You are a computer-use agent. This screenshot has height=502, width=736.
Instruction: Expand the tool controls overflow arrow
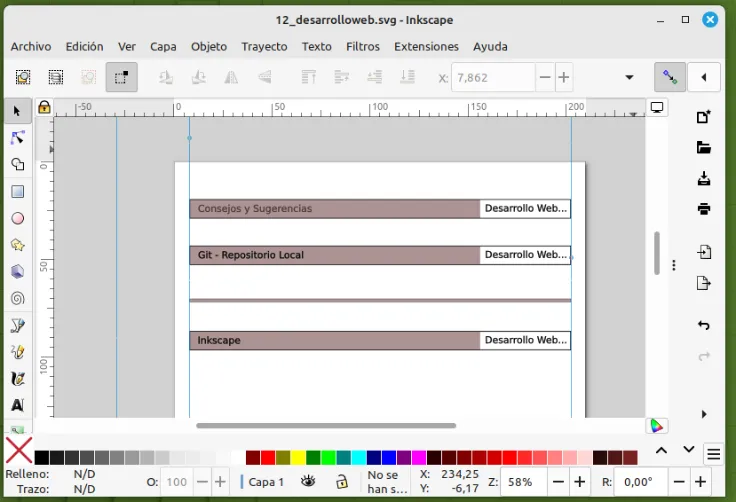click(x=629, y=77)
